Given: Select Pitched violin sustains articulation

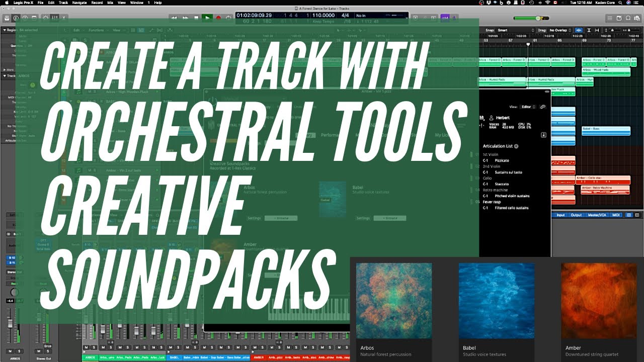Looking at the screenshot, I should pyautogui.click(x=512, y=196).
